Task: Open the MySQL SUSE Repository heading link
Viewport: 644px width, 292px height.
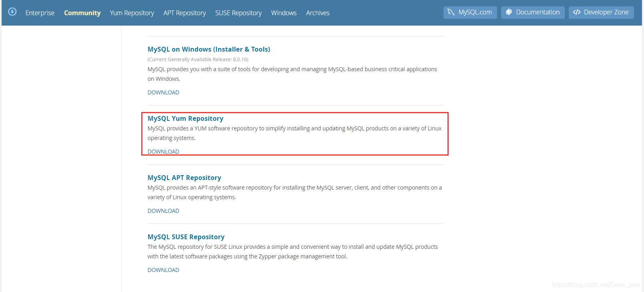Action: [186, 237]
